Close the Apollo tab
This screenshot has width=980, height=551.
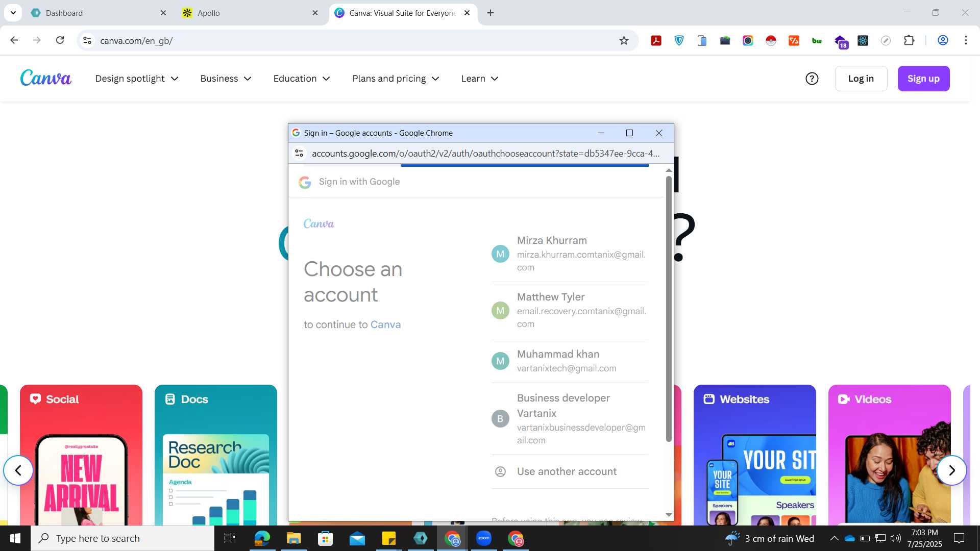(x=315, y=13)
